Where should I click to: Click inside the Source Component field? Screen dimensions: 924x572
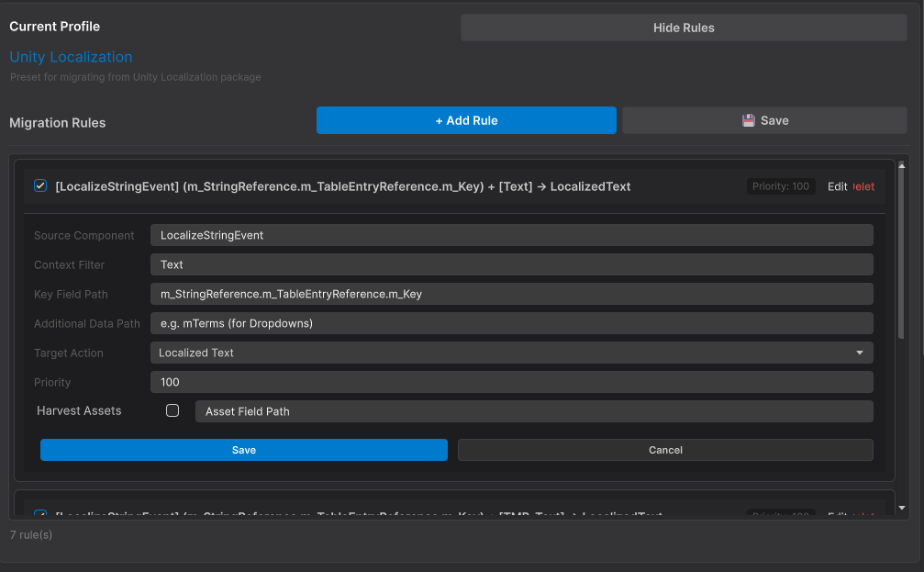pos(512,235)
